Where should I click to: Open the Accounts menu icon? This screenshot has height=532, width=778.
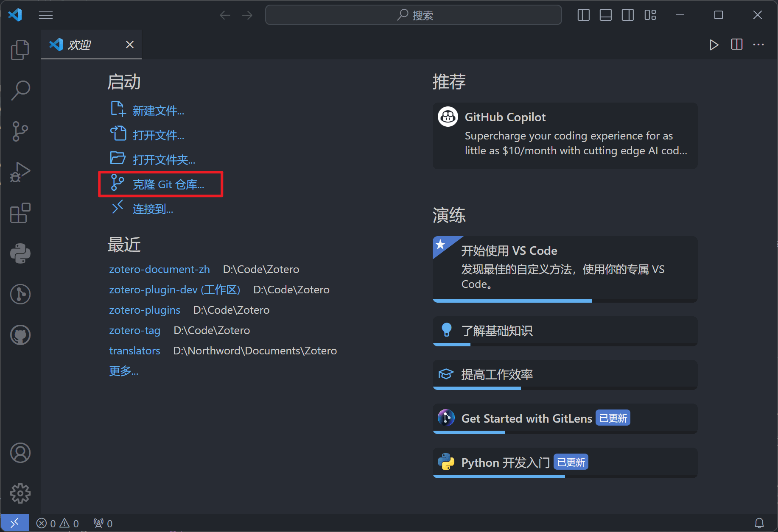point(20,453)
